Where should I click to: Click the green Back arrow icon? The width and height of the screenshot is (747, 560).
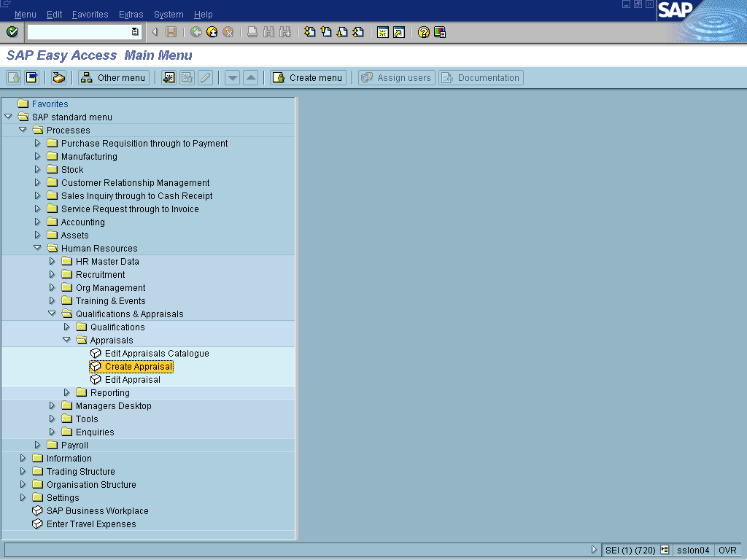196,32
